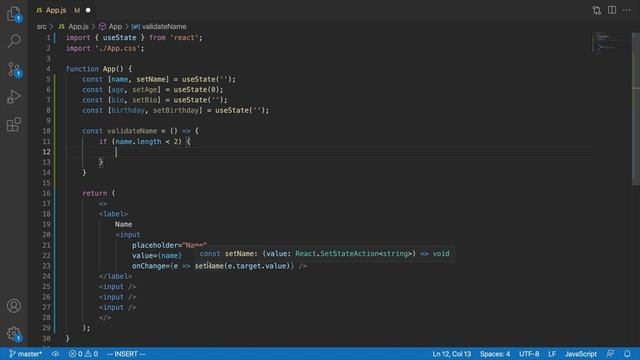Click setAge on line 6
This screenshot has height=360, width=640.
tap(144, 90)
